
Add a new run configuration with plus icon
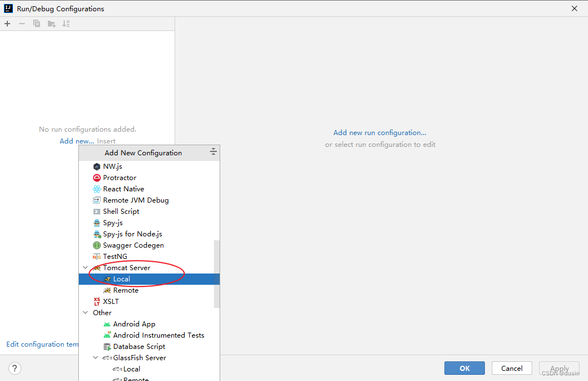point(7,24)
